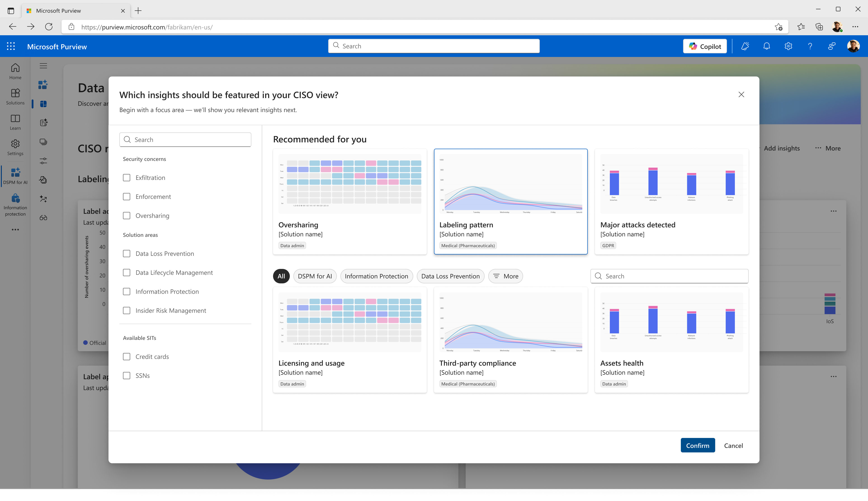Select the Major attacks detected insight card

click(x=672, y=202)
